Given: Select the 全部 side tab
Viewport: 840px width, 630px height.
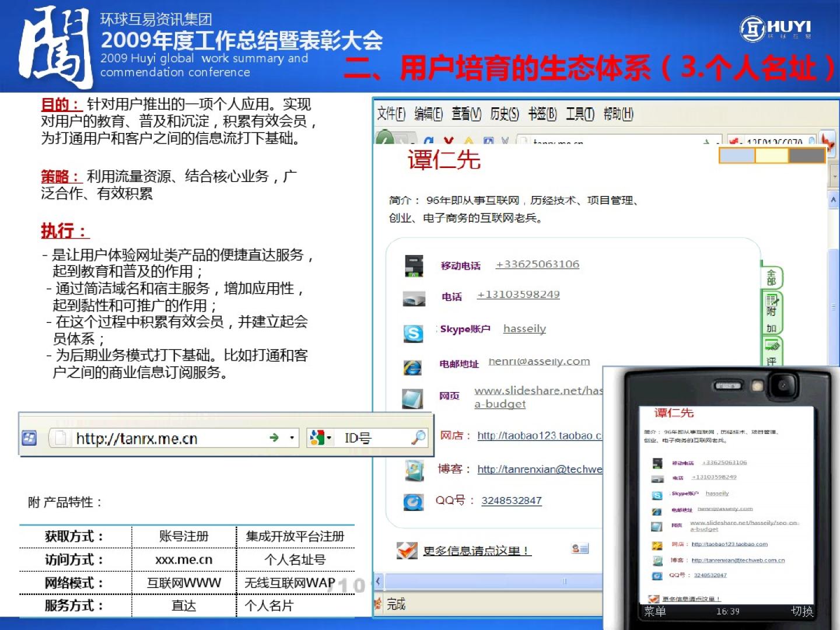Looking at the screenshot, I should 771,278.
